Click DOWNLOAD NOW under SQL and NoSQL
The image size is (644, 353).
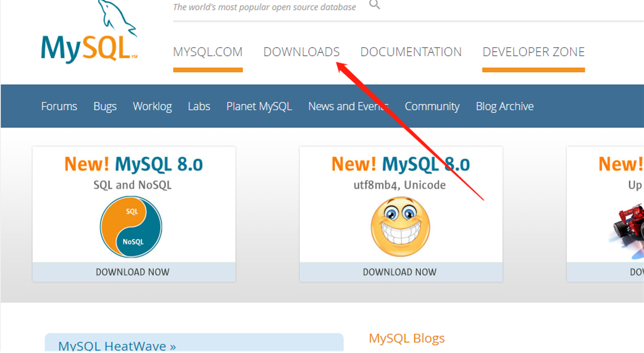pyautogui.click(x=134, y=272)
